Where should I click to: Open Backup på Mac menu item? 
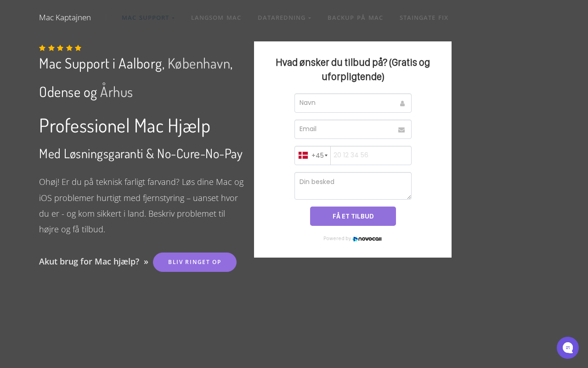355,18
